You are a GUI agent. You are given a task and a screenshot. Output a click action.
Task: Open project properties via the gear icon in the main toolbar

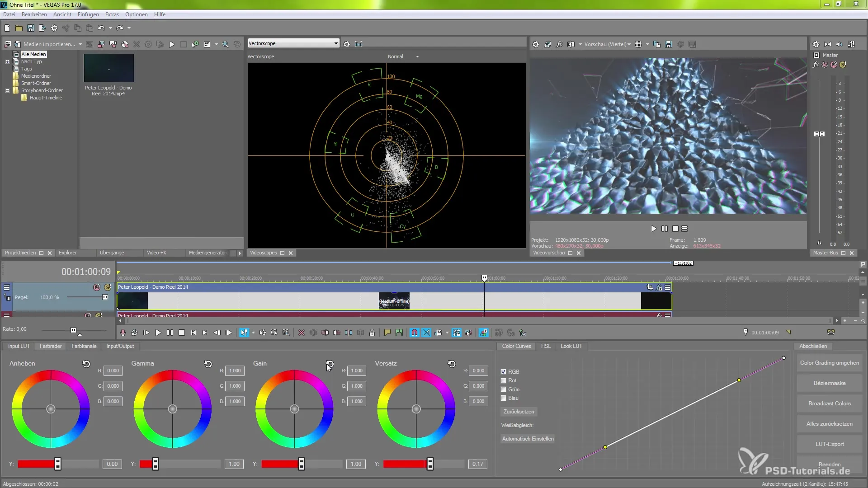click(x=54, y=28)
